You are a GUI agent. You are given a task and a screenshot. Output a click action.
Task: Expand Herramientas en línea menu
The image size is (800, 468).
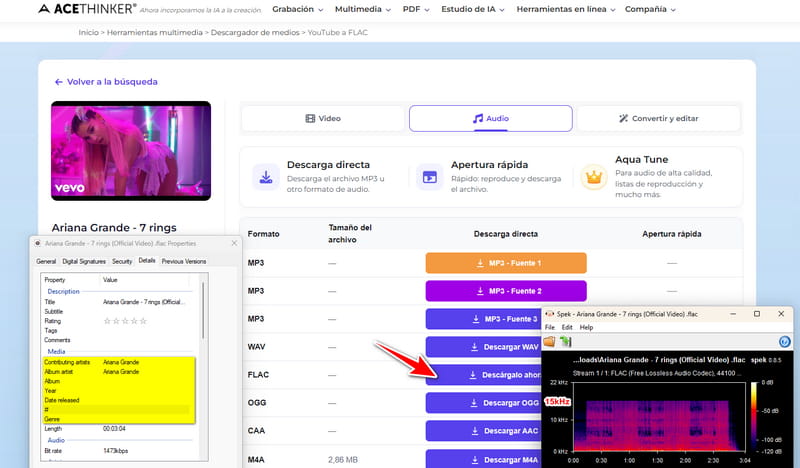click(x=566, y=9)
